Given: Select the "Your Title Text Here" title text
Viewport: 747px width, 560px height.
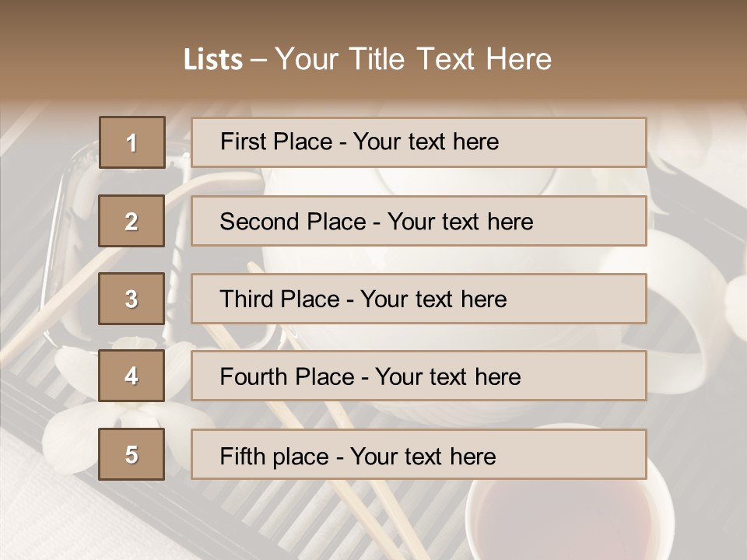Looking at the screenshot, I should tap(412, 59).
